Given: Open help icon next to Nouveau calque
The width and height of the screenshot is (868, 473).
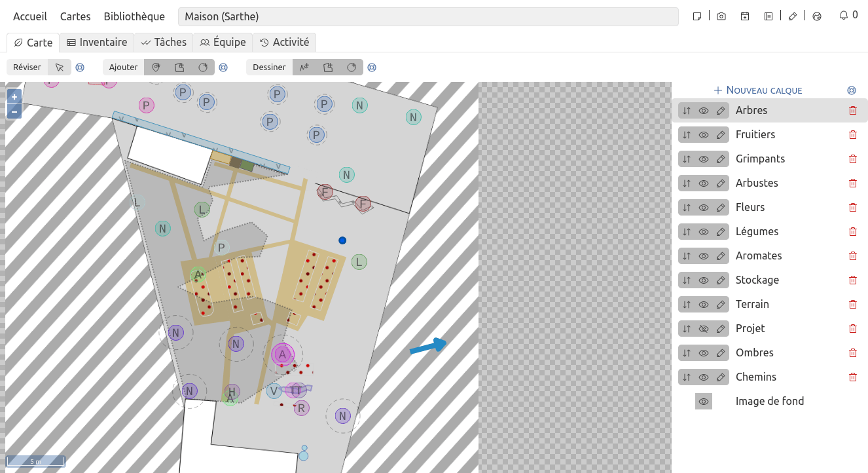Looking at the screenshot, I should click(x=852, y=90).
